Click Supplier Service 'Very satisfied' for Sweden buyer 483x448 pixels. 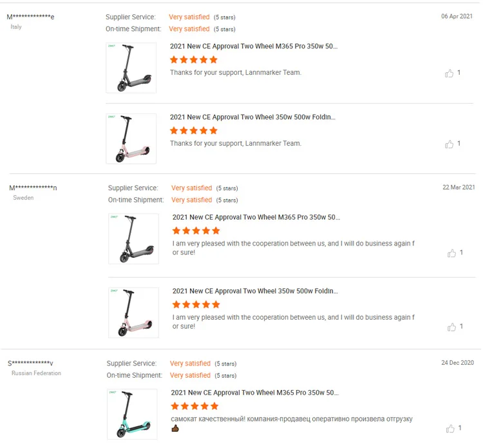coord(191,188)
